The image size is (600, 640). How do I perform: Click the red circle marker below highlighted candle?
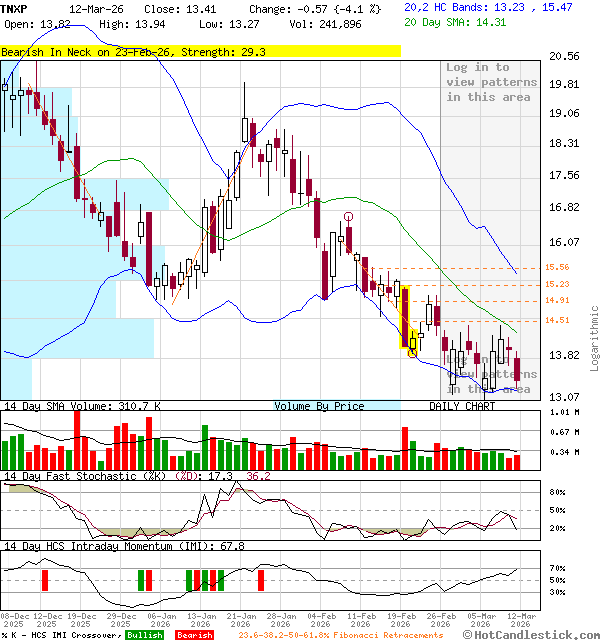pos(413,353)
